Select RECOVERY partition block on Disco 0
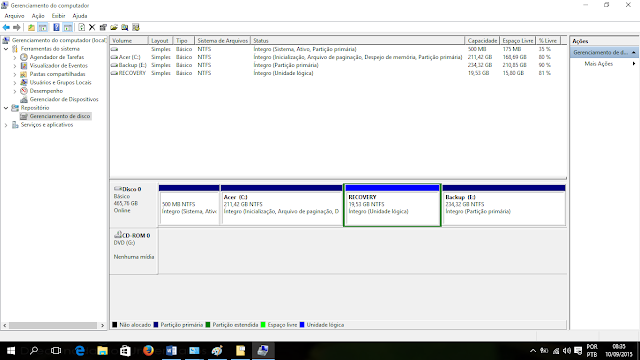Image resolution: width=640 pixels, height=360 pixels. [x=392, y=205]
